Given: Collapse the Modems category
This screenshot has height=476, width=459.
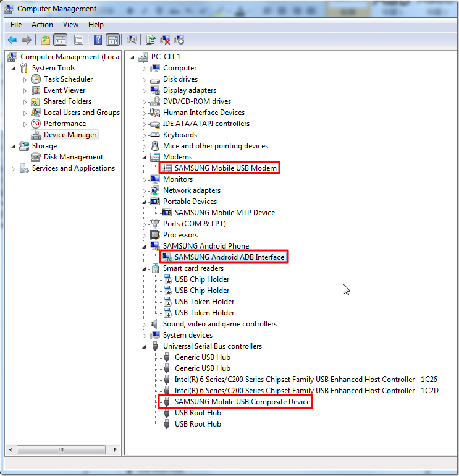Looking at the screenshot, I should [x=144, y=158].
